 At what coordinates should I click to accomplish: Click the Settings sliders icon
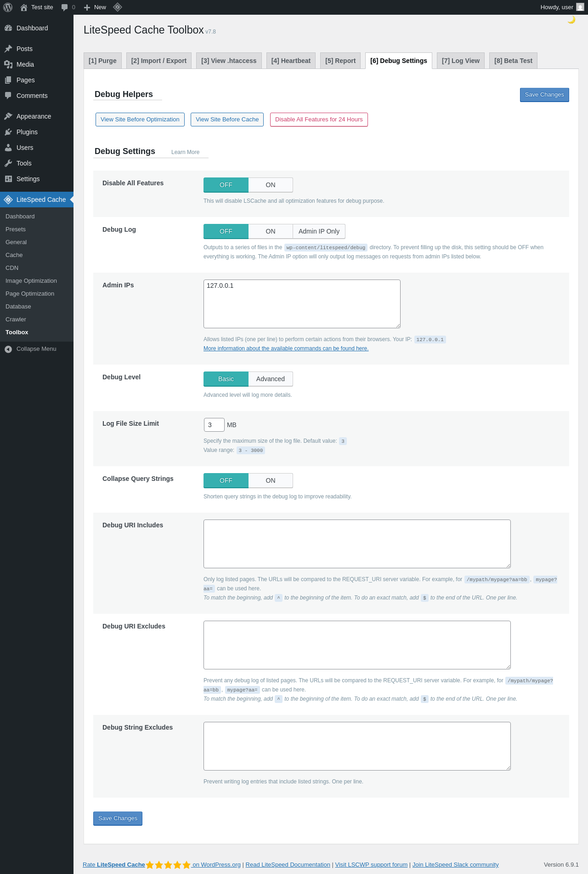pyautogui.click(x=8, y=179)
